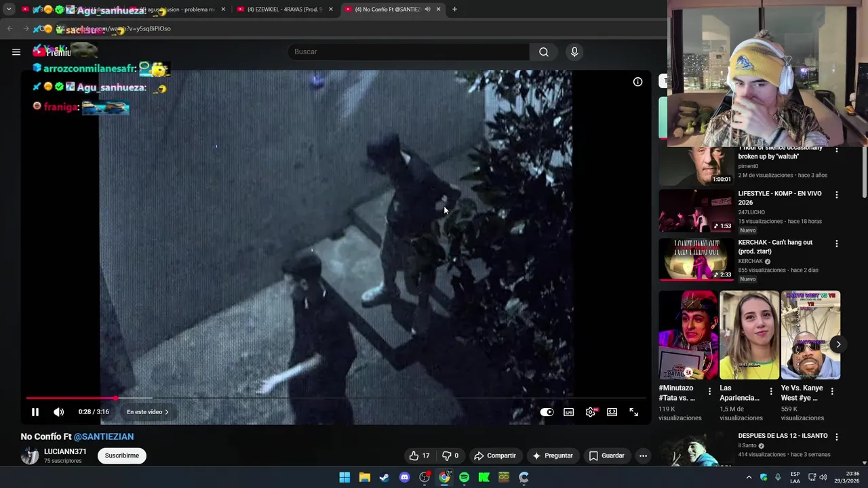Start voice search with the microphone icon
The width and height of the screenshot is (868, 488).
pos(574,52)
